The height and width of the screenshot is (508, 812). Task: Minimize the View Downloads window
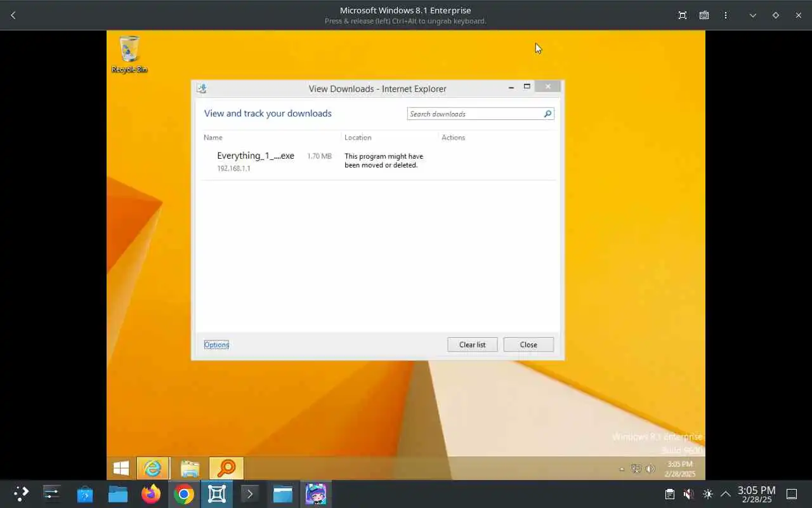(511, 88)
